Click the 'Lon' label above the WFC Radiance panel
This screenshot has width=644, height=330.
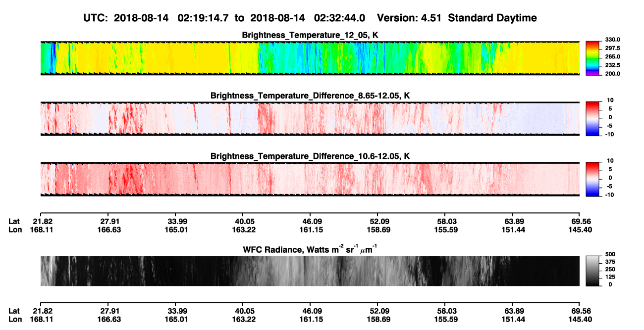click(x=15, y=229)
